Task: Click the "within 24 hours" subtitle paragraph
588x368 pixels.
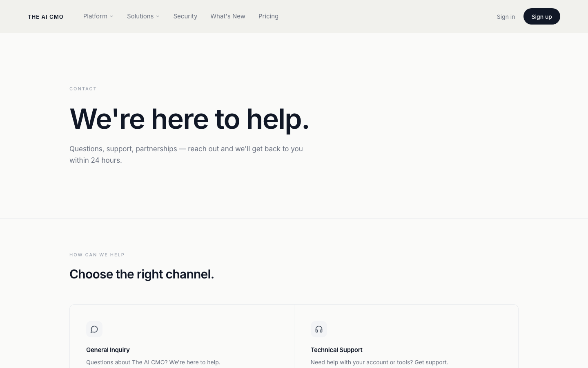Action: point(186,155)
